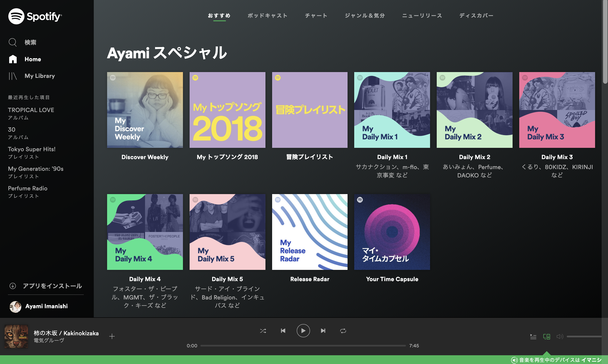Click the search magnifier icon
Image resolution: width=608 pixels, height=364 pixels.
pos(13,42)
